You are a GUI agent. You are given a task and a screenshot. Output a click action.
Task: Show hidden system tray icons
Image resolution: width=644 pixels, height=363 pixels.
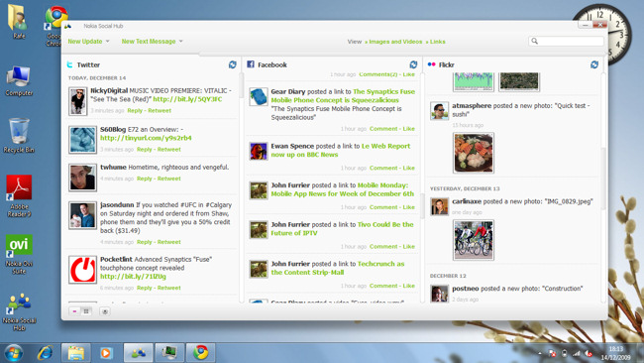[x=540, y=353]
